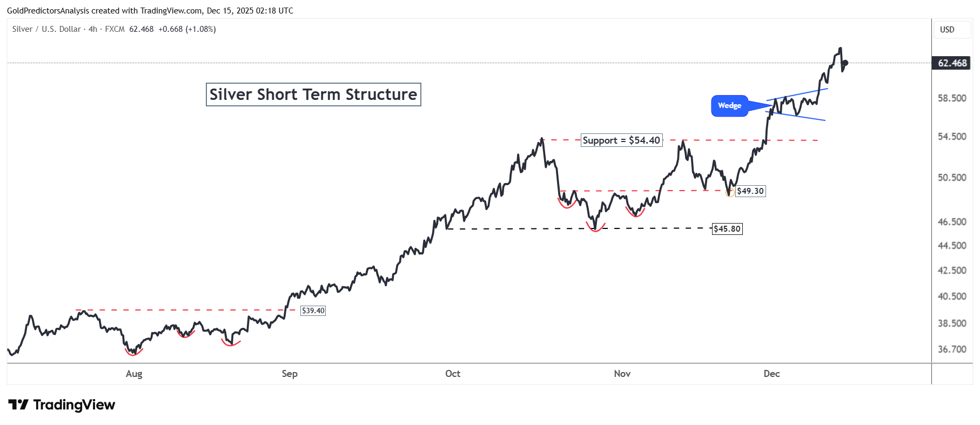Open the 4h interval indicator
The width and height of the screenshot is (980, 425).
93,29
